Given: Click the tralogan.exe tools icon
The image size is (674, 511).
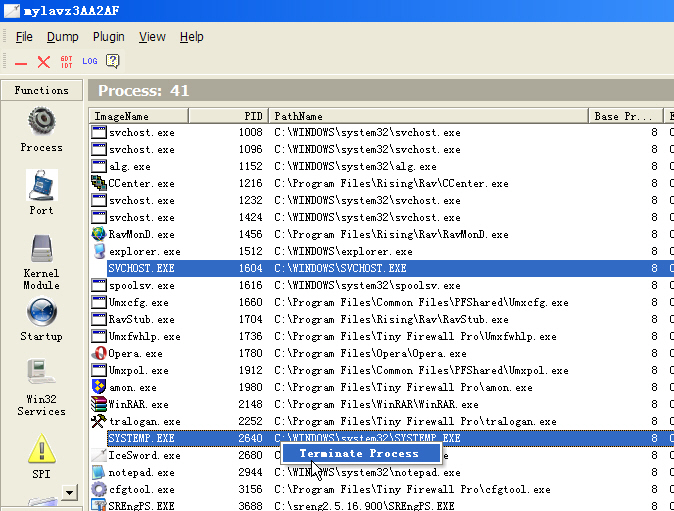Looking at the screenshot, I should pyautogui.click(x=99, y=421).
